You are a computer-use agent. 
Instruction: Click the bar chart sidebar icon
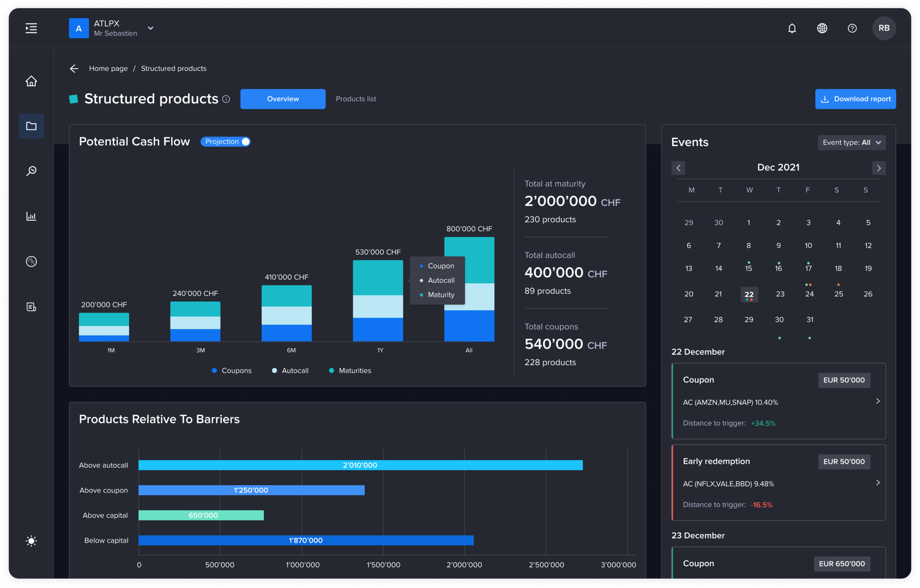click(31, 216)
